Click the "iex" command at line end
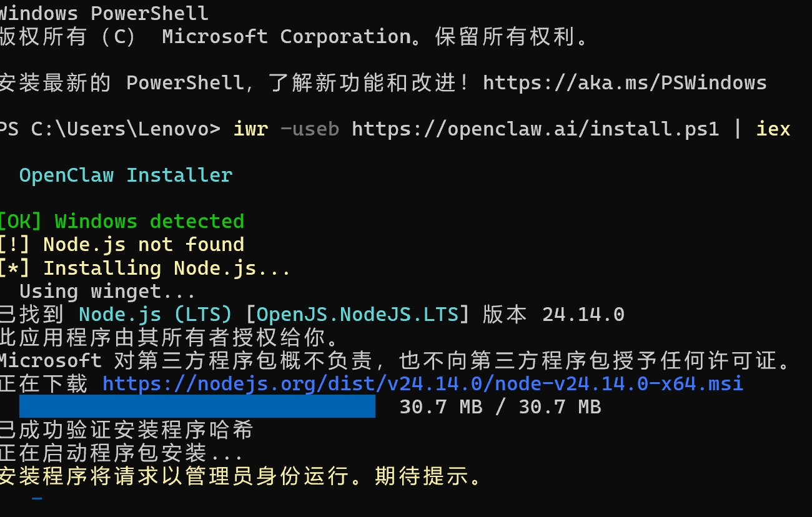The height and width of the screenshot is (517, 812). point(773,129)
